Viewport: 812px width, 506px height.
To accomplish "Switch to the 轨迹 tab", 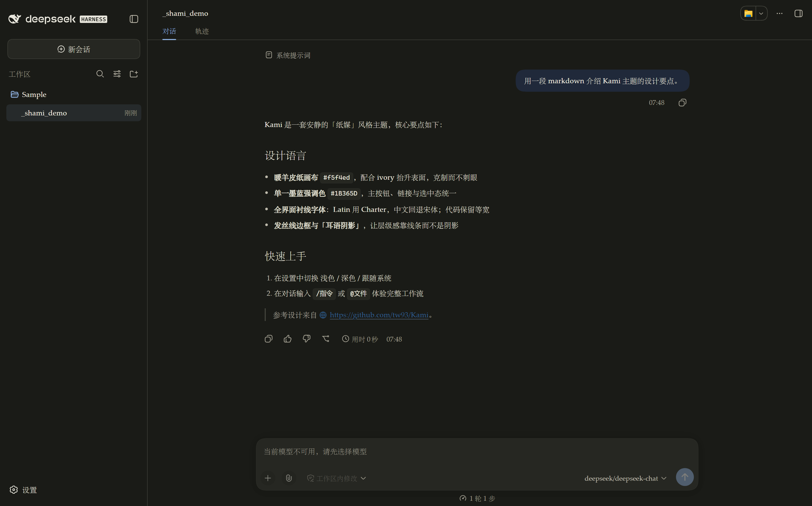I will point(202,31).
